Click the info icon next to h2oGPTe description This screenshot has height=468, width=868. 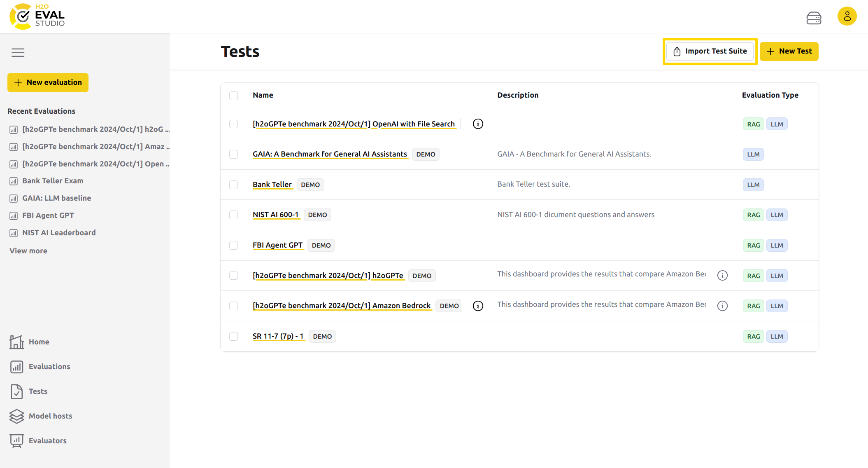(723, 276)
